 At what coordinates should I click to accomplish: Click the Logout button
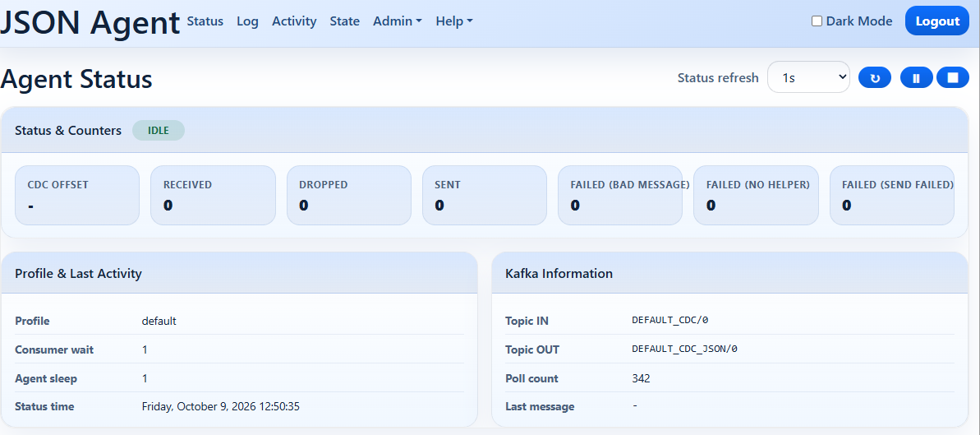[x=937, y=21]
